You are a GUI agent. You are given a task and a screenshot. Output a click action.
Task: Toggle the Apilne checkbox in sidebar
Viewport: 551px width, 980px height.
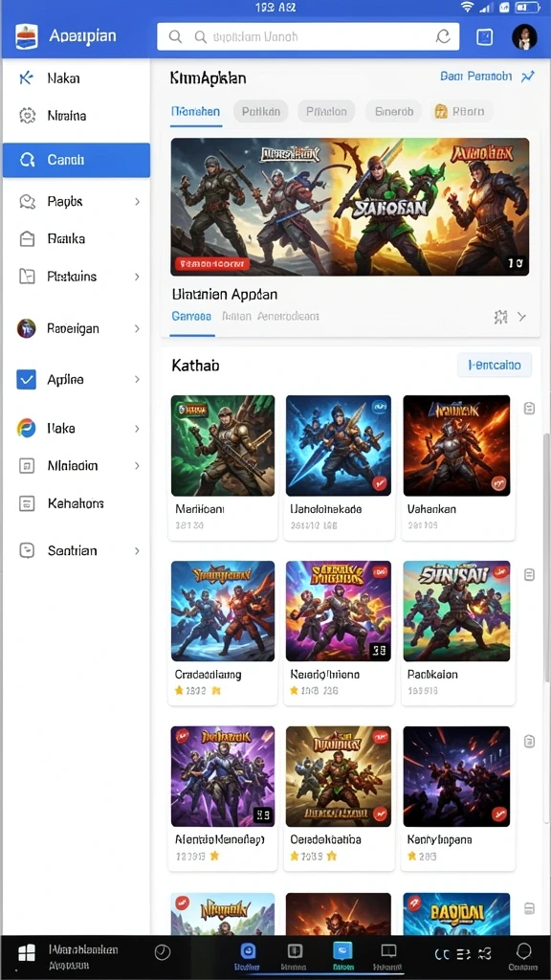coord(26,379)
